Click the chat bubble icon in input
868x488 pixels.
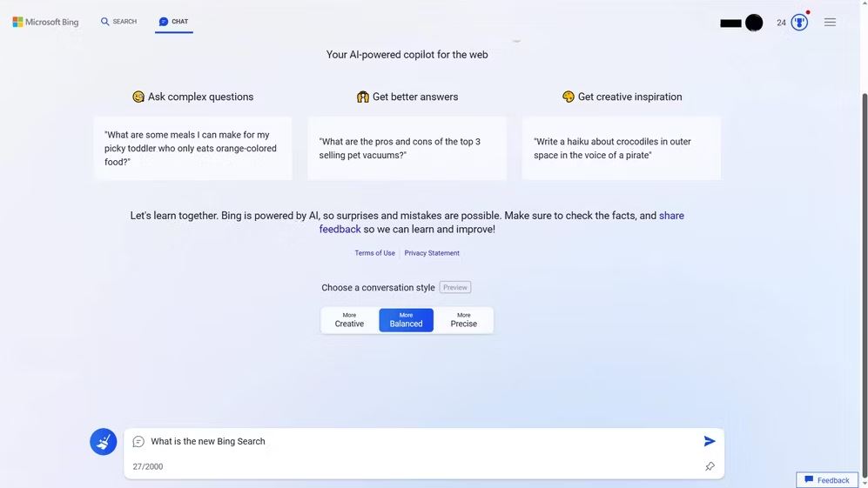point(138,441)
